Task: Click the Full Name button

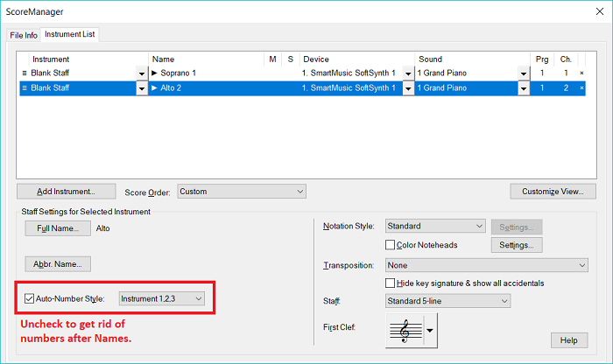Action: click(x=58, y=228)
